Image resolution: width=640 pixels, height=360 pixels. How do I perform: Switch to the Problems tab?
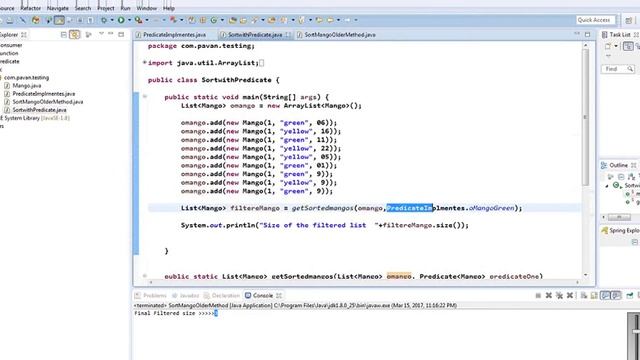(151, 295)
